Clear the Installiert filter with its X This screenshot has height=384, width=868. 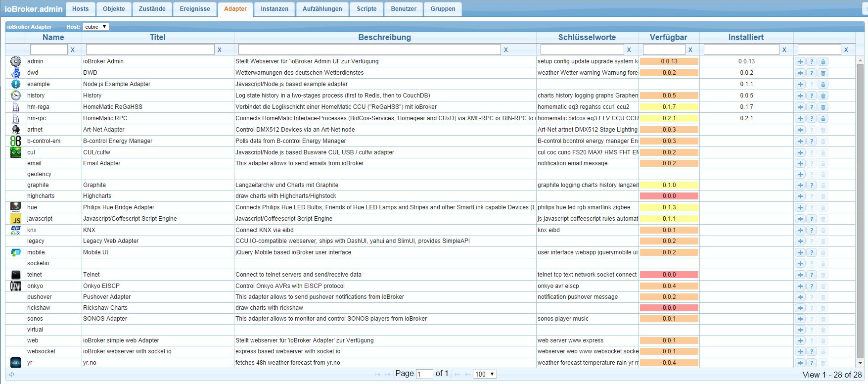tap(784, 49)
